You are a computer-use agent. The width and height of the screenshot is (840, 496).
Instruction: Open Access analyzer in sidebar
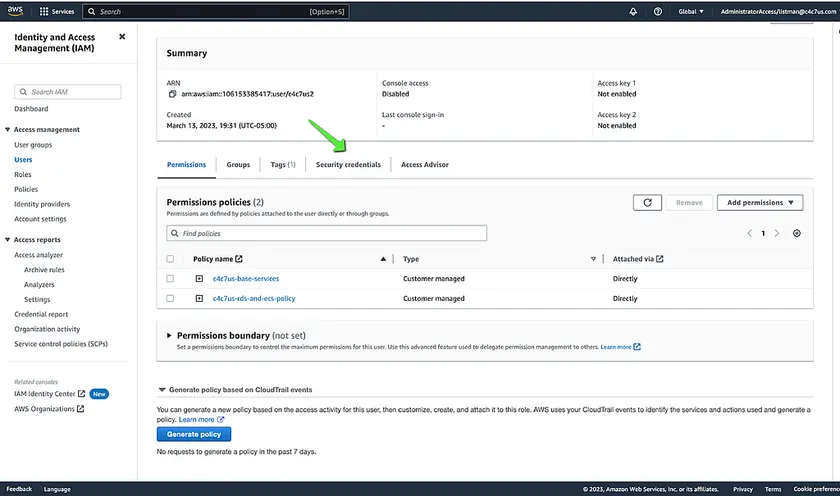click(38, 255)
